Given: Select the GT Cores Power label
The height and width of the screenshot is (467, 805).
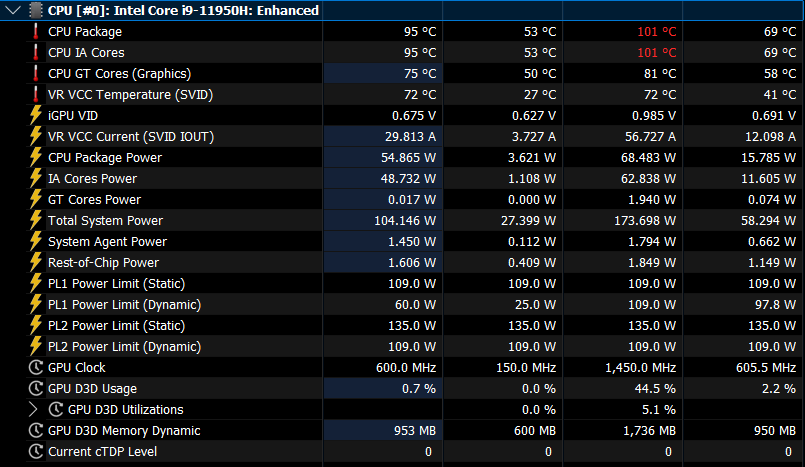Looking at the screenshot, I should pyautogui.click(x=94, y=200).
